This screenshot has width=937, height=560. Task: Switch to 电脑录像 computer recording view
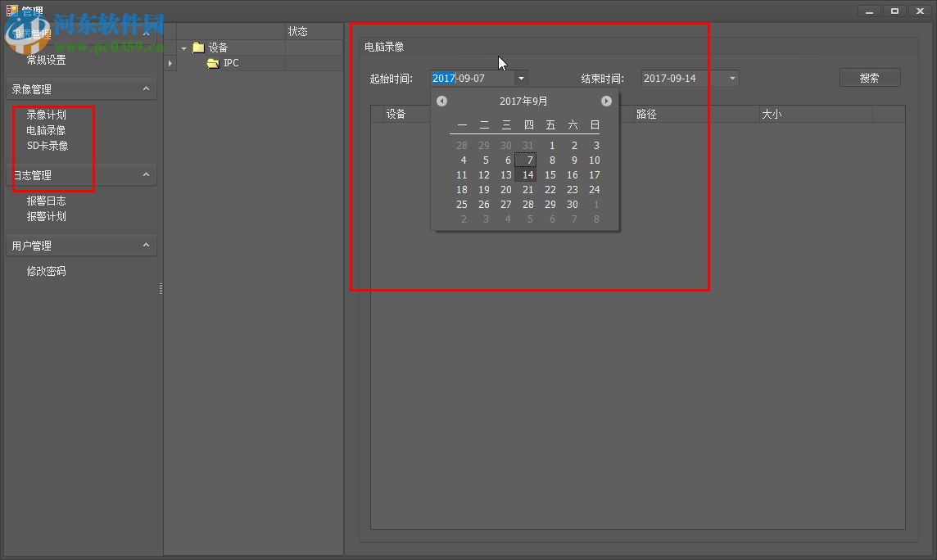click(x=47, y=129)
